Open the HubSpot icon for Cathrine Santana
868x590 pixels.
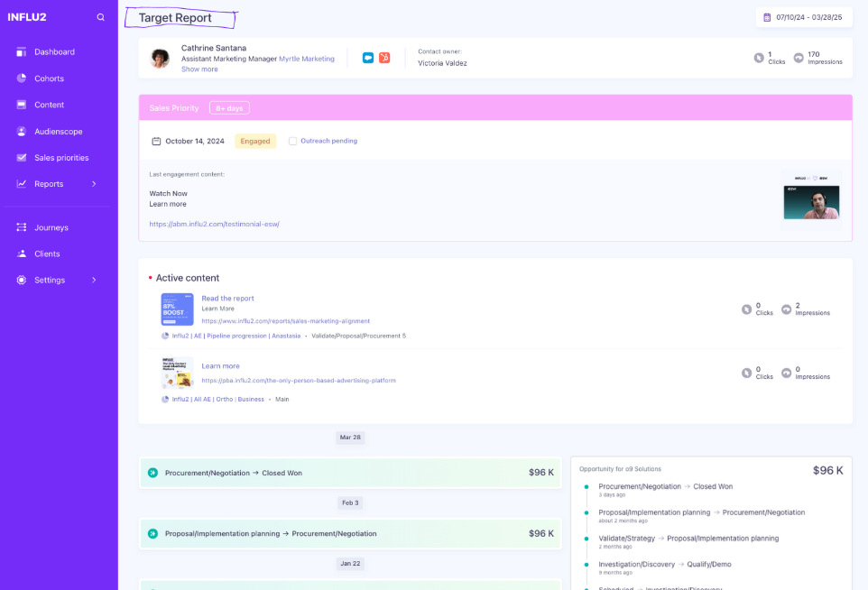click(x=384, y=58)
